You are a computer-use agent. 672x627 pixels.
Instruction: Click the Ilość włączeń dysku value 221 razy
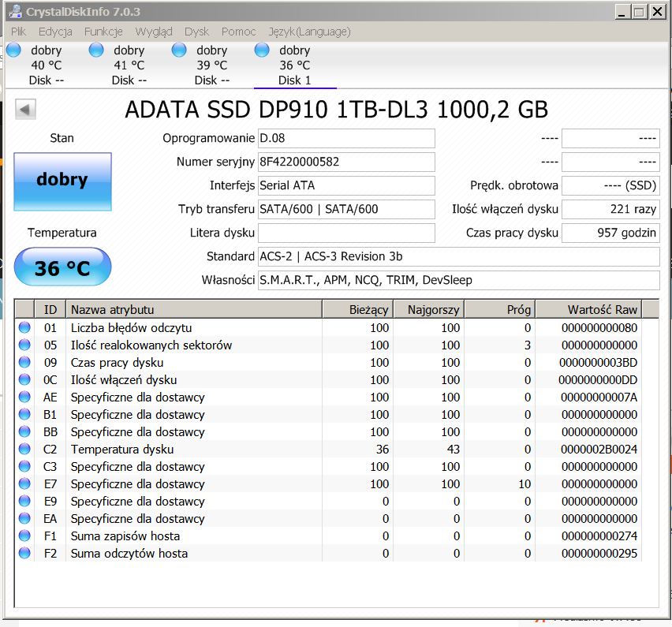[610, 209]
